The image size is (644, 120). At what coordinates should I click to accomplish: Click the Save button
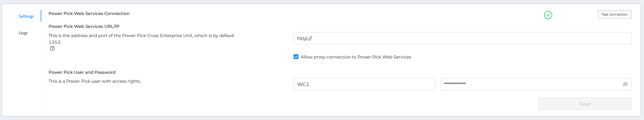tap(585, 104)
